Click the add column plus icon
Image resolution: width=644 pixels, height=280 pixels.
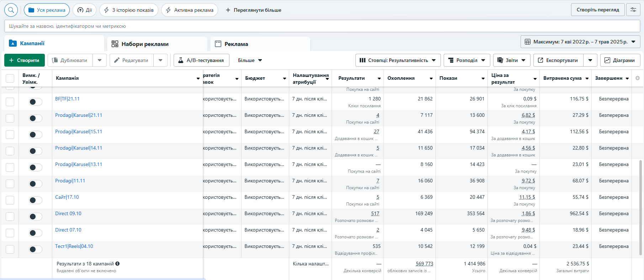637,78
